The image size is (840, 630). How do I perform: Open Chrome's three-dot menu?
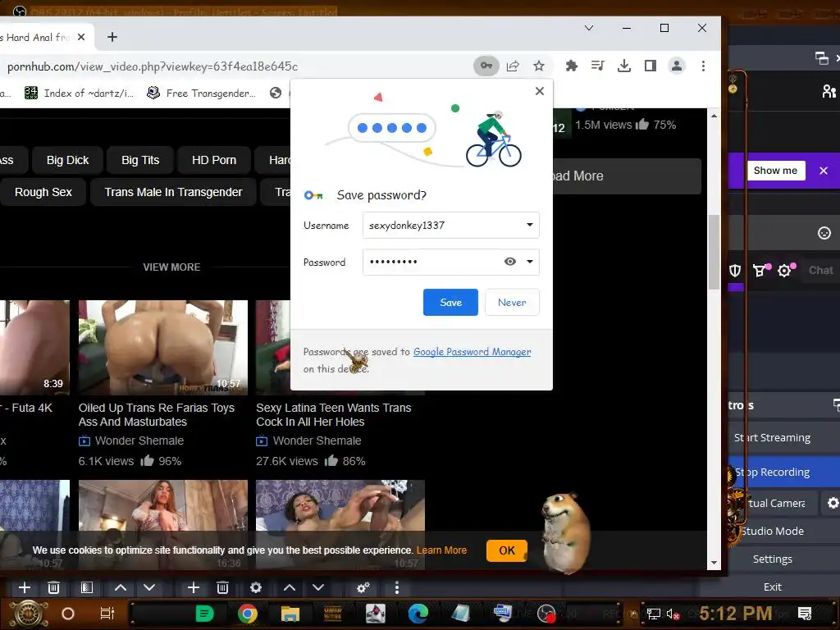[703, 66]
